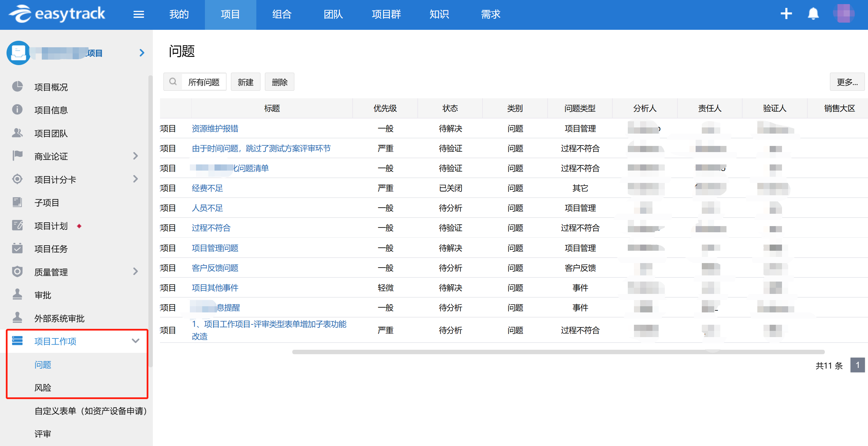Click the user avatar in top right
The image size is (868, 446).
843,14
